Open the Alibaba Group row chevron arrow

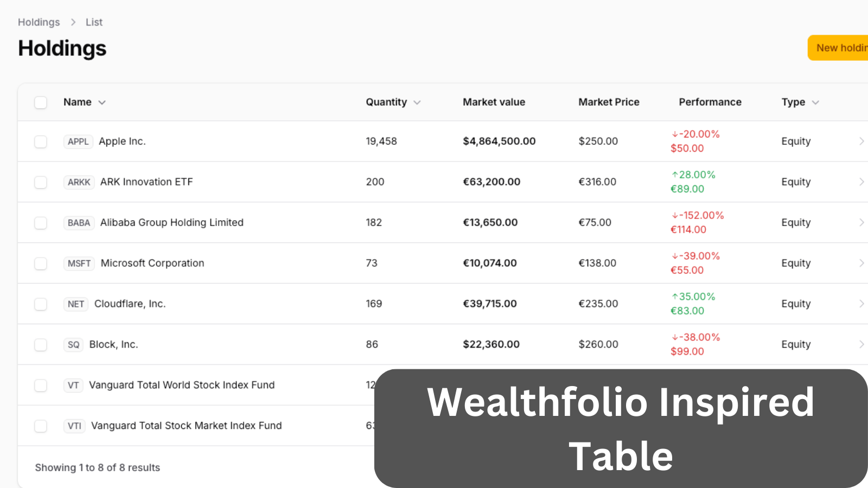pos(861,222)
